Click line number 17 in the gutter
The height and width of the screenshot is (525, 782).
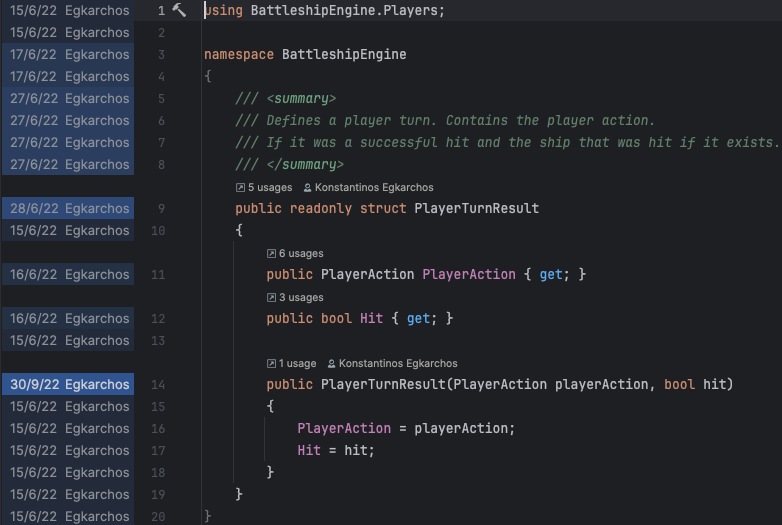pos(158,451)
